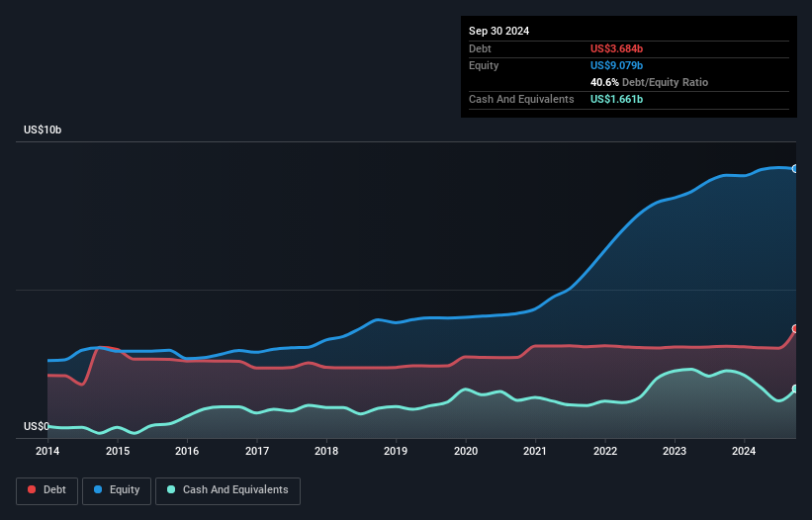Image resolution: width=812 pixels, height=520 pixels.
Task: Click the teal Cash endpoint marker
Action: coord(795,389)
